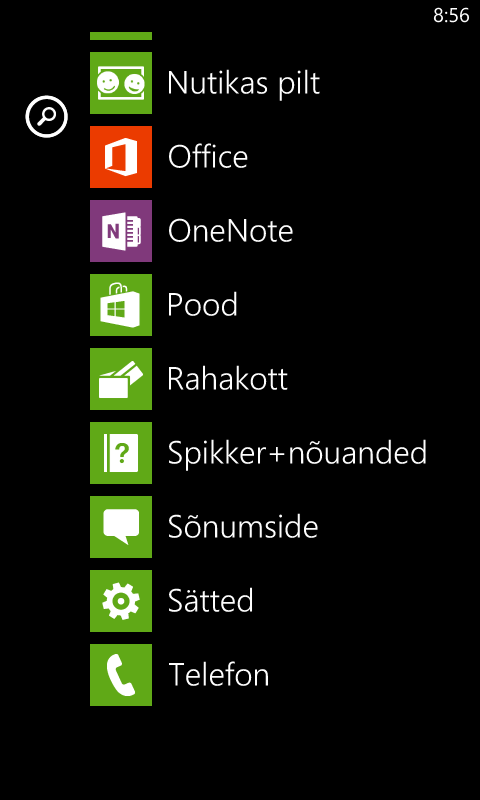
Task: Launch the orange Office tile icon
Action: 121,157
